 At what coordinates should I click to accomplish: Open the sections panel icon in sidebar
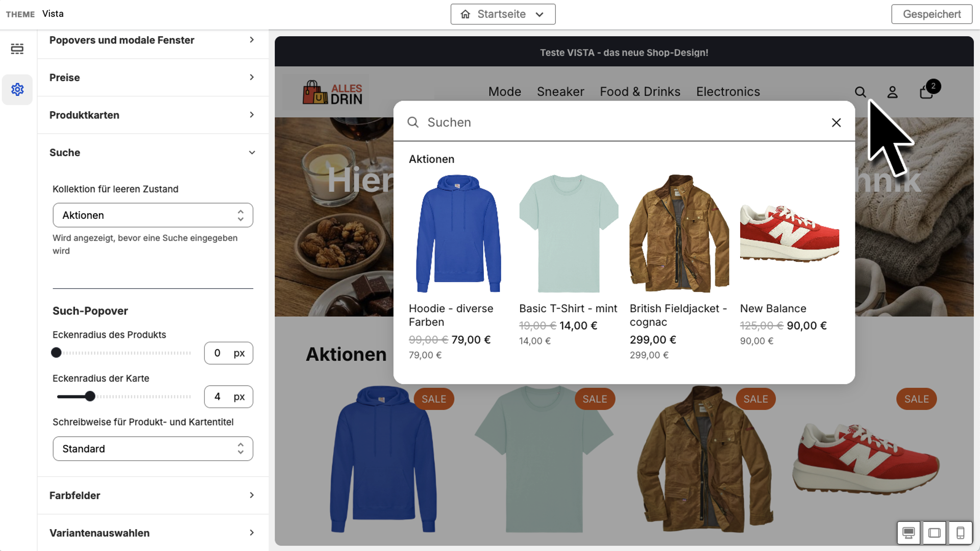point(17,49)
